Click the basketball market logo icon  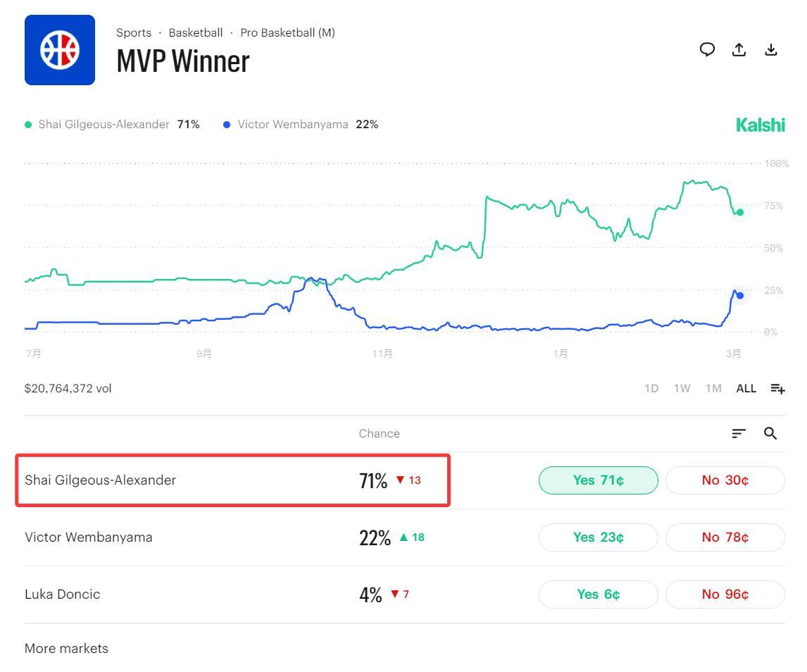tap(60, 50)
